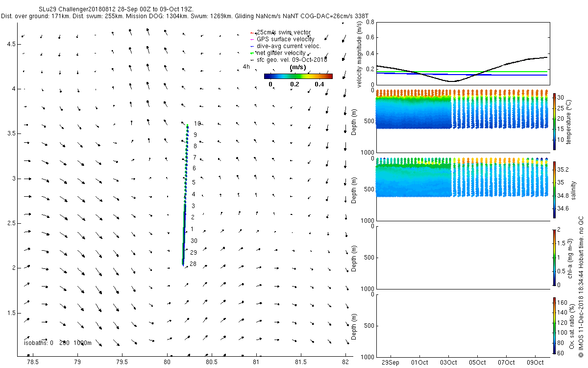
Task: Click the track marker labeled 10
Action: pyautogui.click(x=197, y=124)
